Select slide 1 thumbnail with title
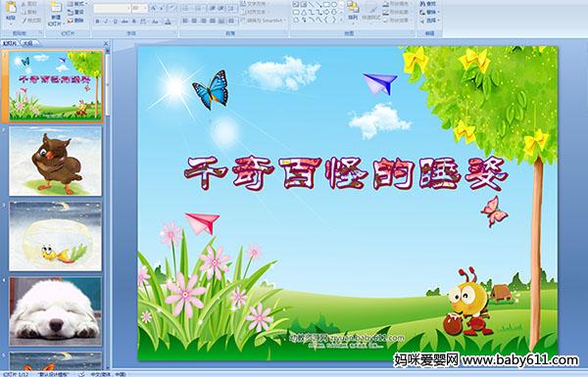The width and height of the screenshot is (588, 377). point(56,86)
